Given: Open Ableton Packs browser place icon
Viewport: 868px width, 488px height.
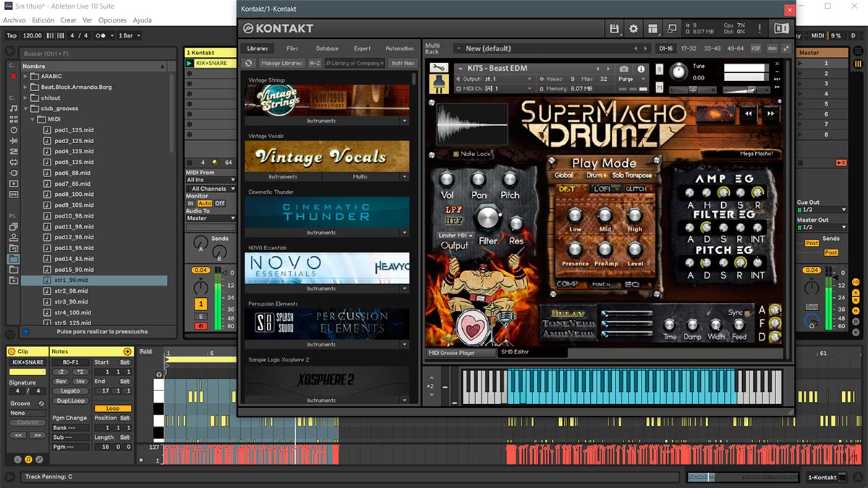Looking at the screenshot, I should (14, 226).
